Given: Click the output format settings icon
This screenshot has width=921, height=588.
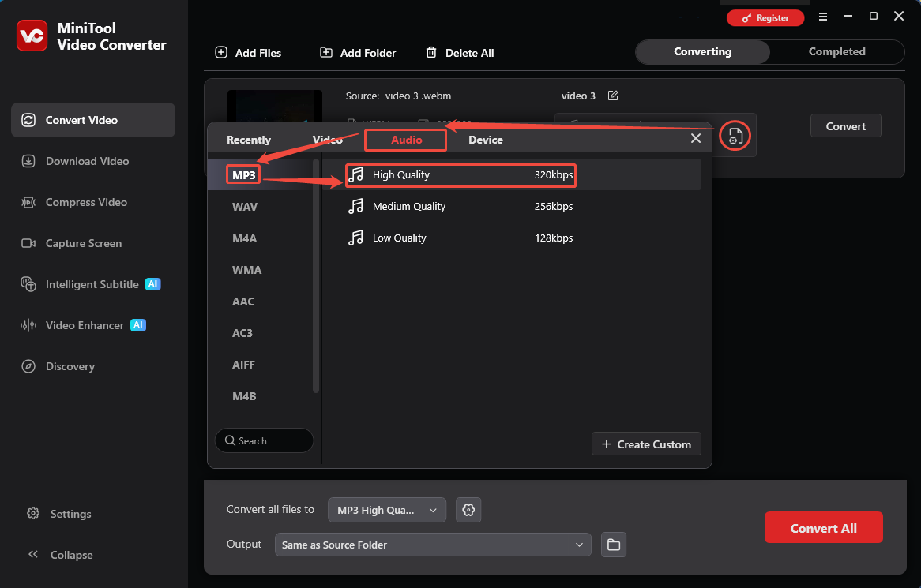Looking at the screenshot, I should [735, 136].
